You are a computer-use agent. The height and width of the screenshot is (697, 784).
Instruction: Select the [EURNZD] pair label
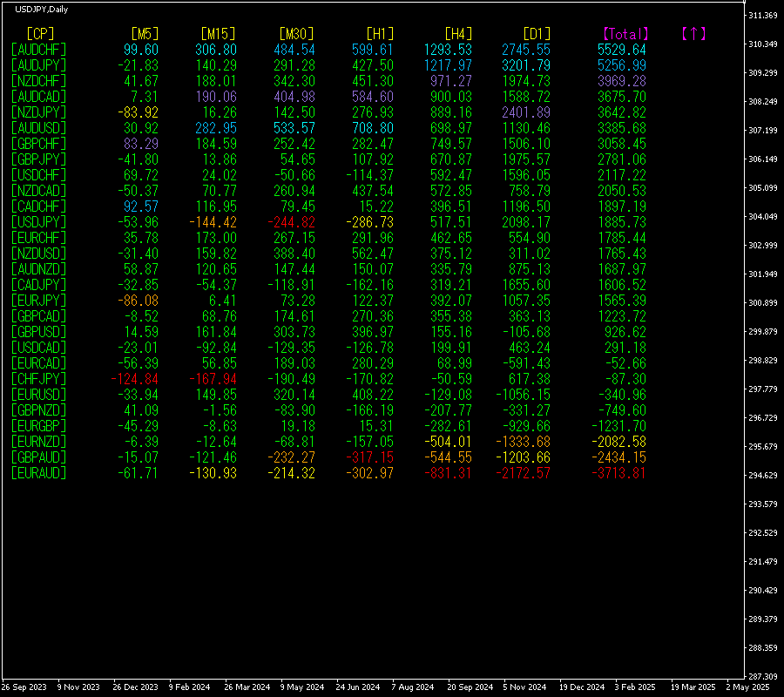click(38, 442)
